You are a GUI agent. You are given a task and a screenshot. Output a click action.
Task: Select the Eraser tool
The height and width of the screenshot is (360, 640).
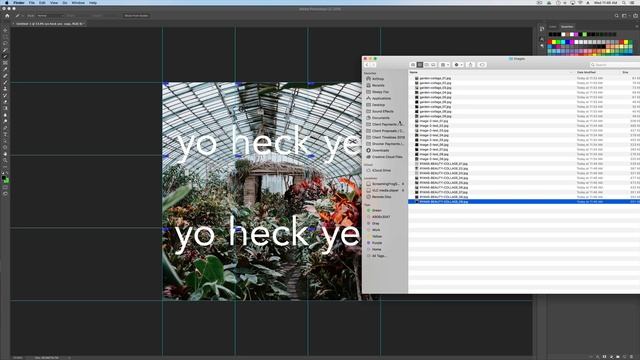(5, 102)
